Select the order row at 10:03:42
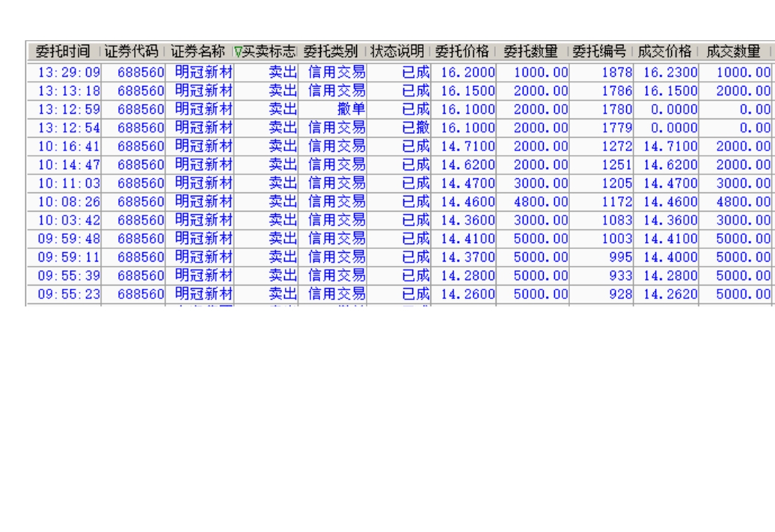The width and height of the screenshot is (775, 532). 399,220
